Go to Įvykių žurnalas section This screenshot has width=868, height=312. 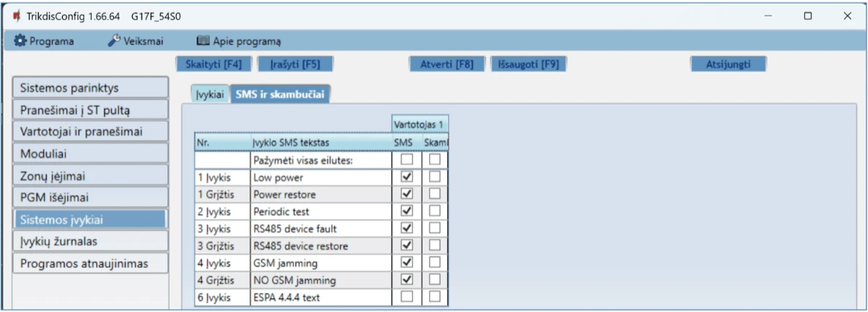[90, 241]
